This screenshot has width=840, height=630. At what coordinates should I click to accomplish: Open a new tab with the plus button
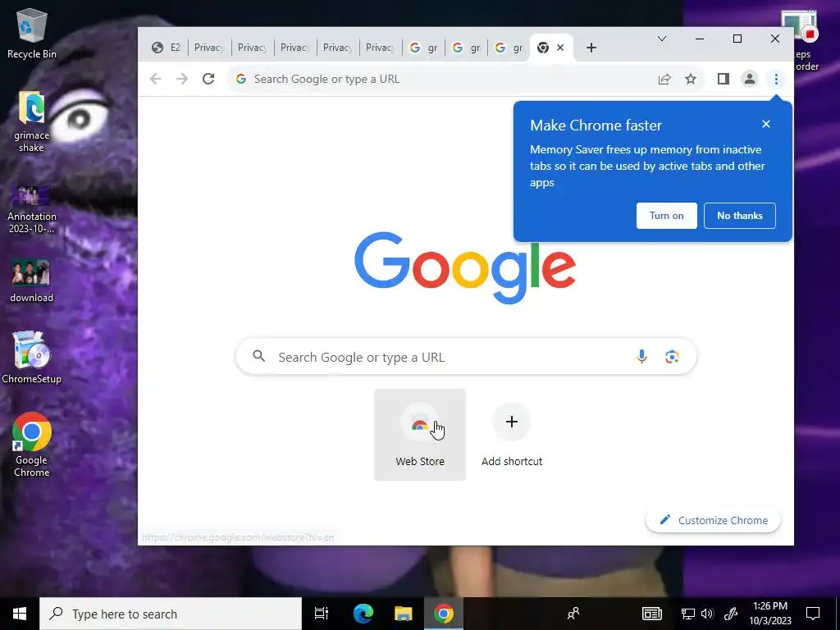click(x=591, y=48)
